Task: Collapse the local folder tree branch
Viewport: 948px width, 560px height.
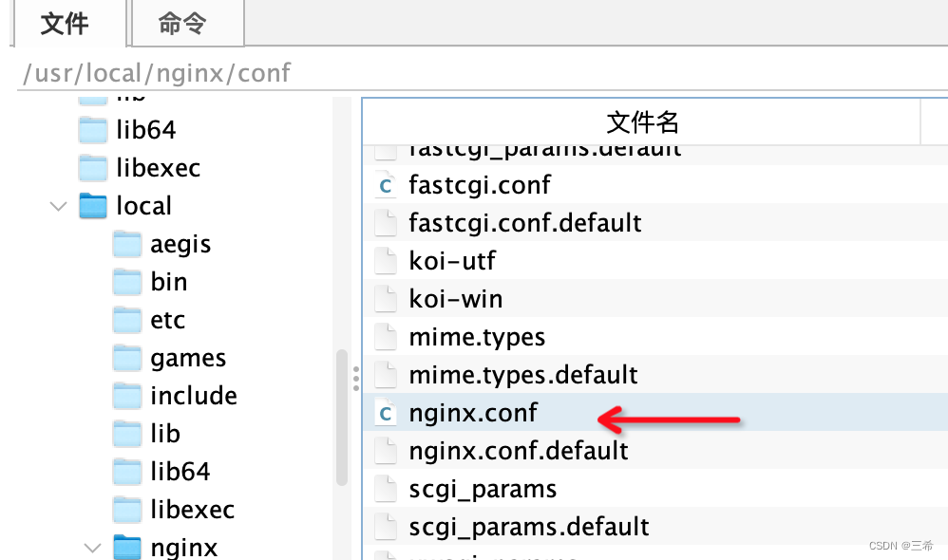Action: pyautogui.click(x=58, y=206)
